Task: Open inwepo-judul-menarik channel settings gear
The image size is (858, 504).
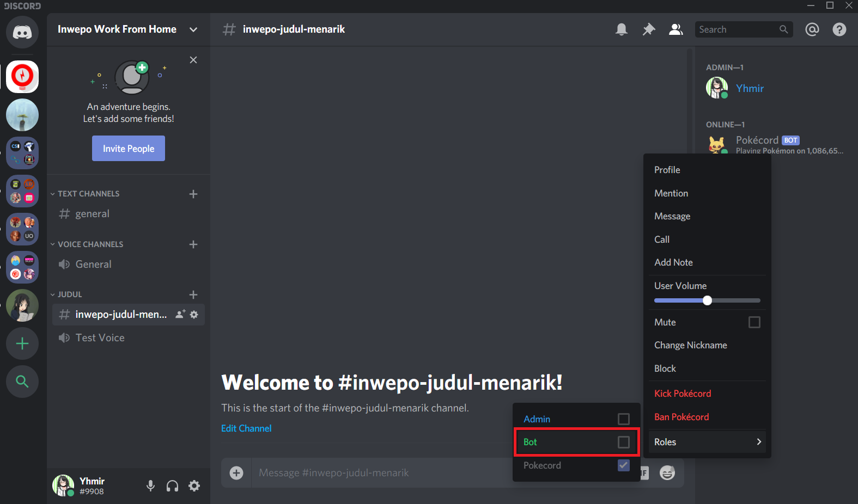Action: 194,314
